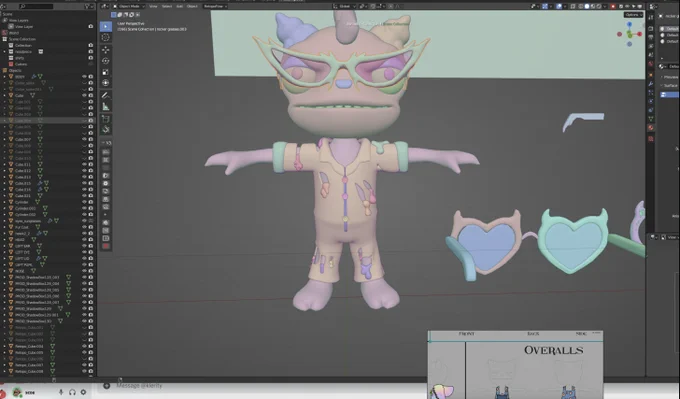Open the Global transform orientation dropdown
680x399 pixels.
click(x=344, y=7)
